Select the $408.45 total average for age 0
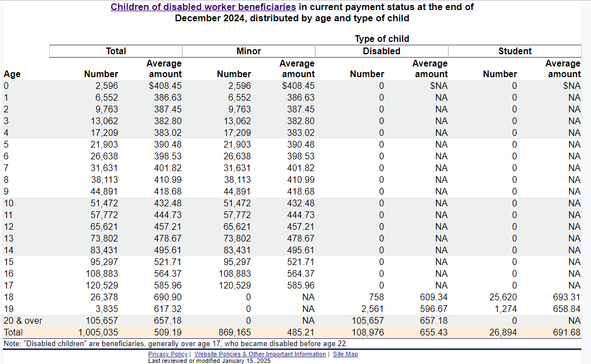This screenshot has height=364, width=591. (165, 86)
